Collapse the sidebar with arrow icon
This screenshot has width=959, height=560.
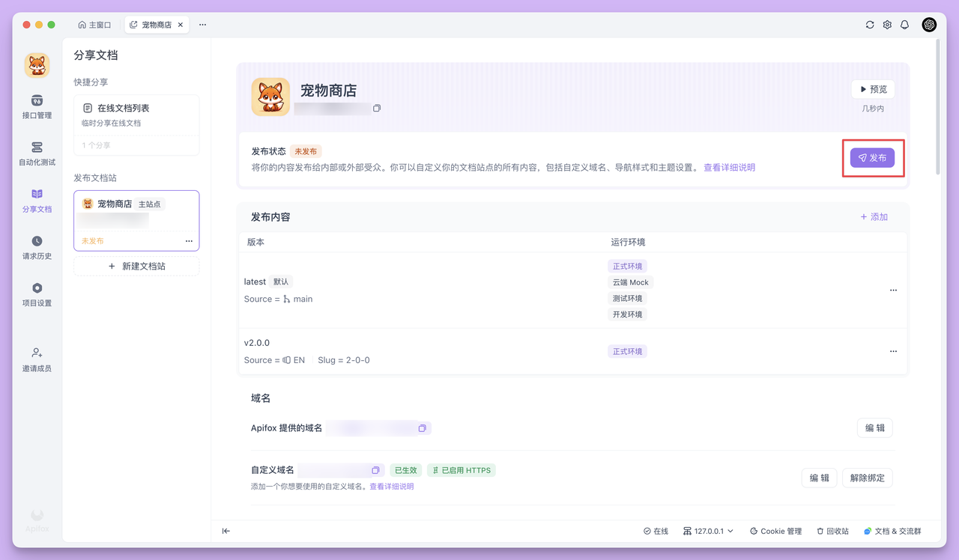(226, 531)
